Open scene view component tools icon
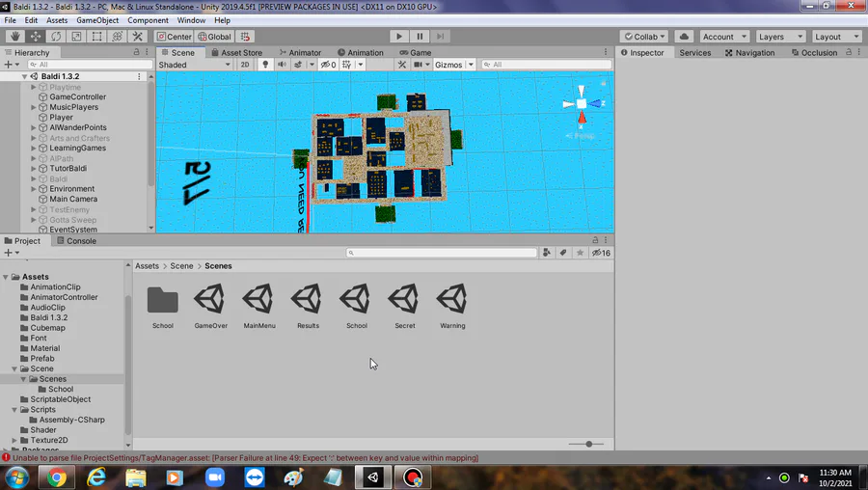 pos(402,65)
